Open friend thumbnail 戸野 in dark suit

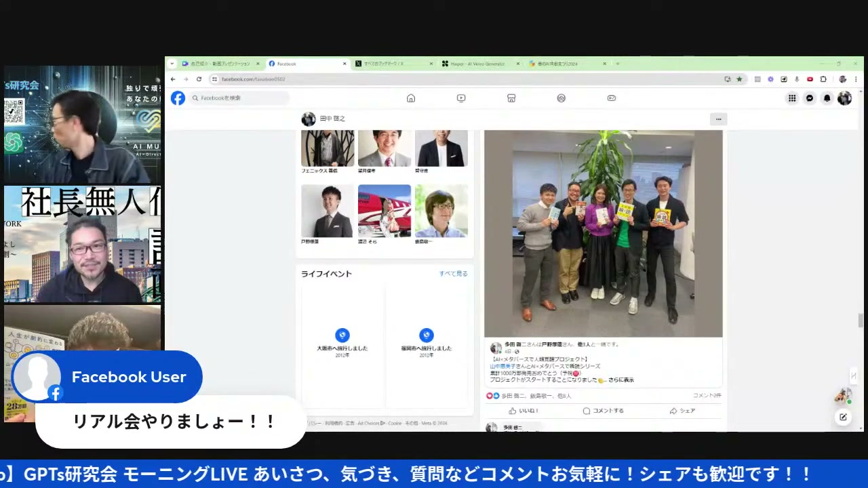point(328,211)
